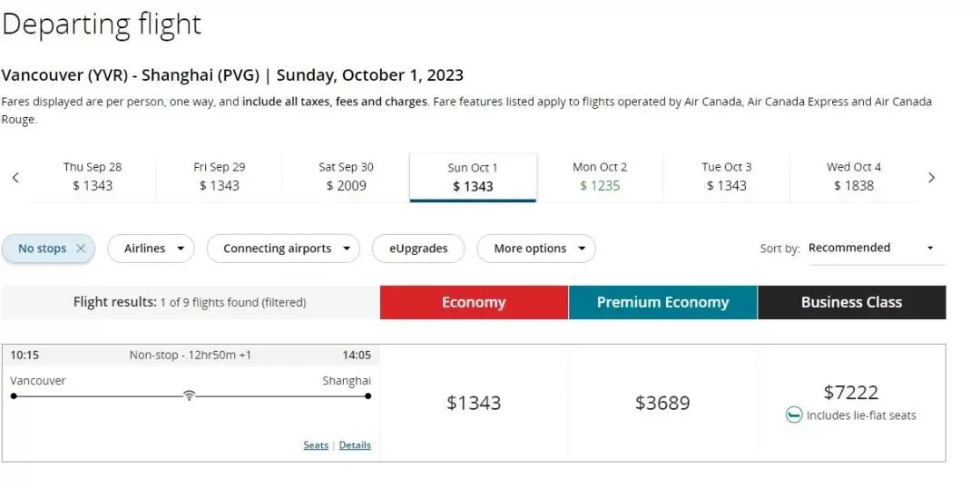
Task: Toggle the eUpgrades filter
Action: 418,249
